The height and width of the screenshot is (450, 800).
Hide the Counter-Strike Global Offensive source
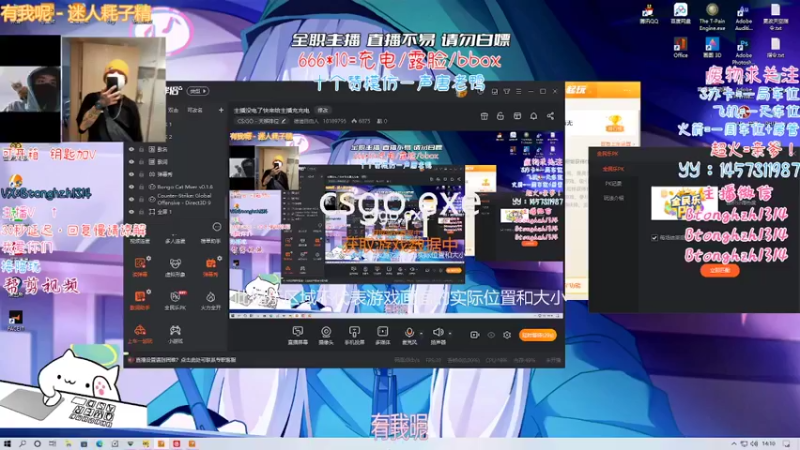tap(132, 199)
